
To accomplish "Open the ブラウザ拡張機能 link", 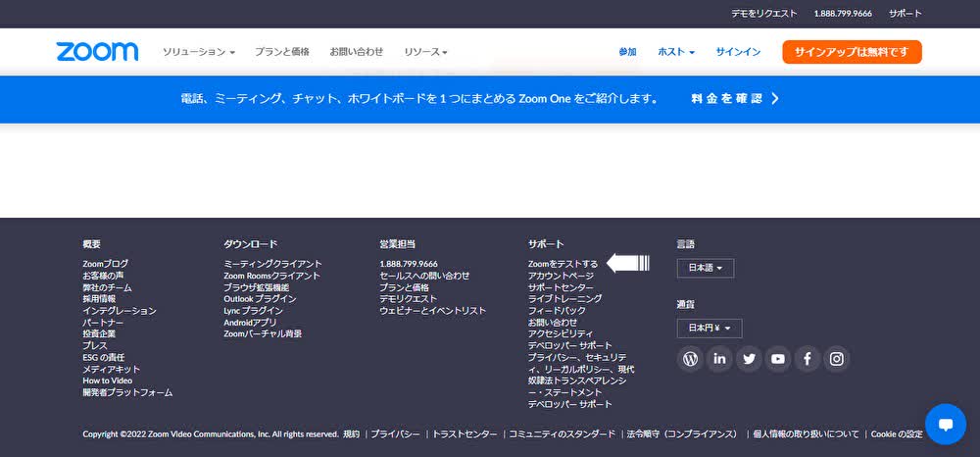I will pos(256,287).
